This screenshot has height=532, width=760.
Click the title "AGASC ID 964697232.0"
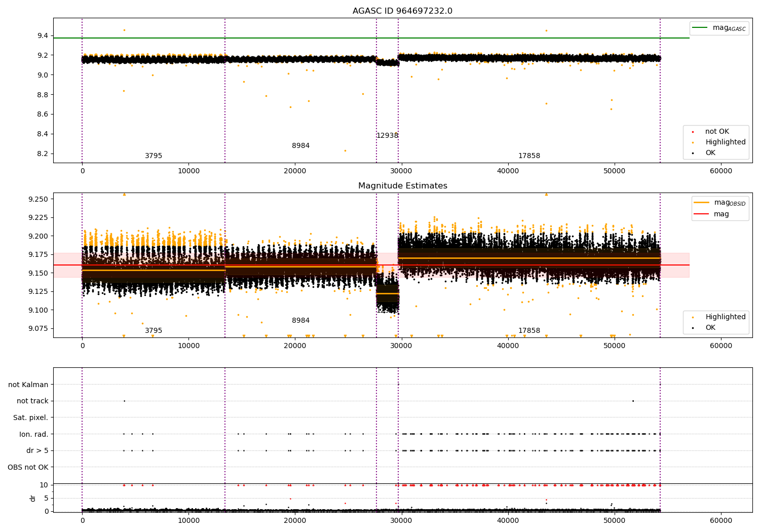[403, 11]
